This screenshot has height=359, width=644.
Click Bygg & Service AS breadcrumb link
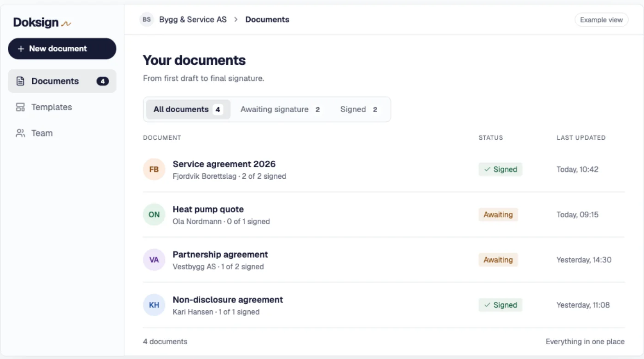click(193, 20)
